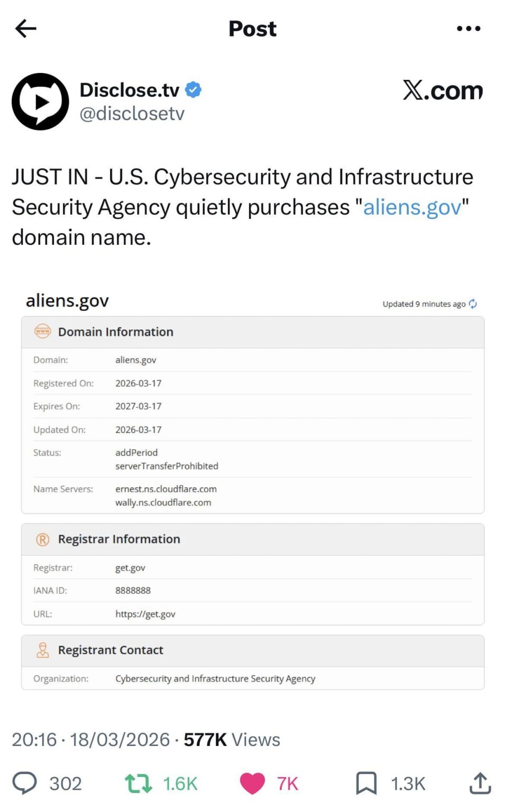Click the Registrar Information icon

(42, 539)
